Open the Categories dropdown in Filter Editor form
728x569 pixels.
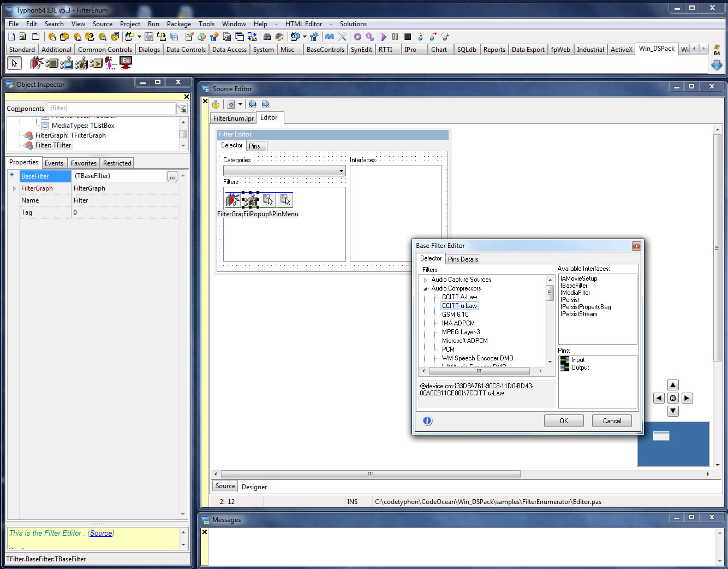click(341, 171)
